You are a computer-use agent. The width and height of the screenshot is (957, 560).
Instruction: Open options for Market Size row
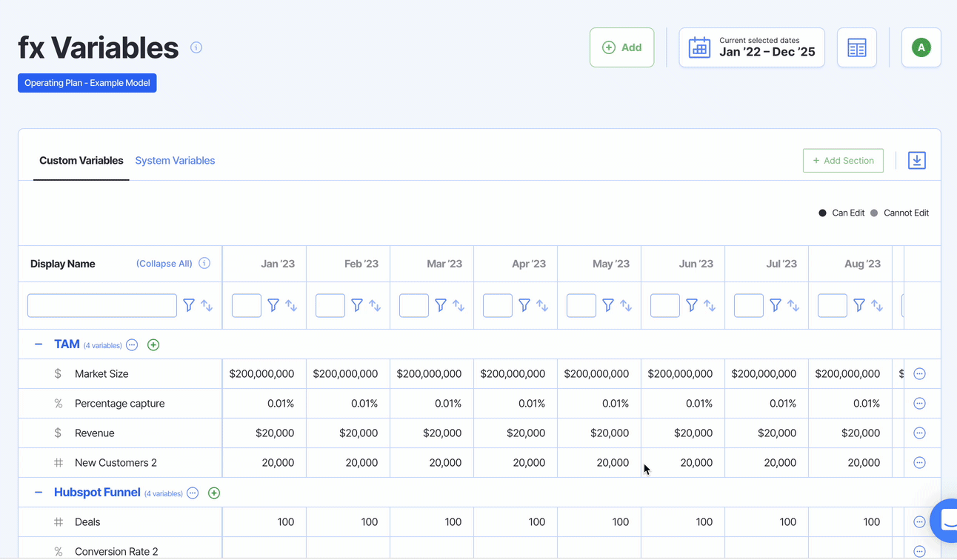(919, 374)
